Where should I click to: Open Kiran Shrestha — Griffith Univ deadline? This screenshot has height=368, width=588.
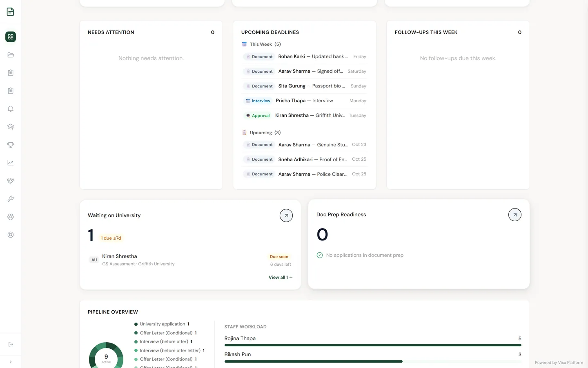305,115
